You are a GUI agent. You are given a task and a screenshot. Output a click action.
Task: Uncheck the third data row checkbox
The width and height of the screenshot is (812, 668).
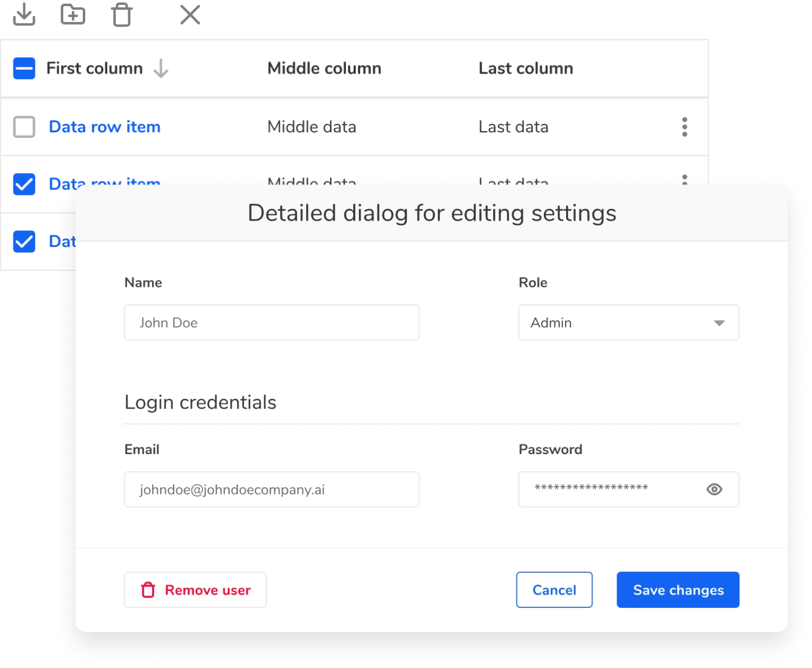click(25, 241)
